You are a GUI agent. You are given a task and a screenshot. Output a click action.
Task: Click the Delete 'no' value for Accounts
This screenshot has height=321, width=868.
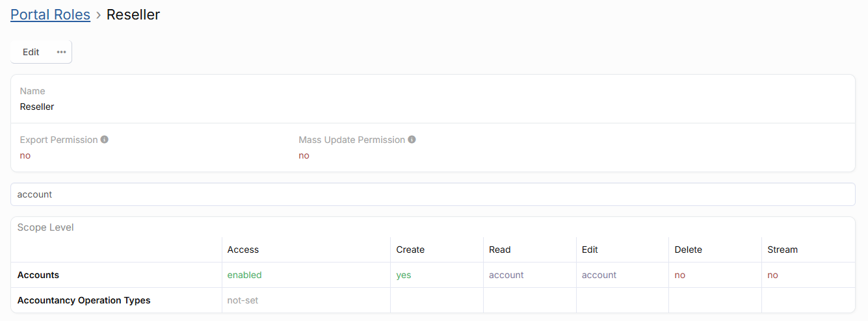[x=680, y=275]
